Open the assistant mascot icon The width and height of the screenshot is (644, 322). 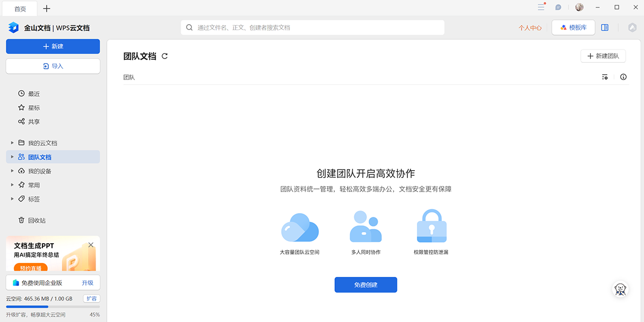(x=621, y=289)
